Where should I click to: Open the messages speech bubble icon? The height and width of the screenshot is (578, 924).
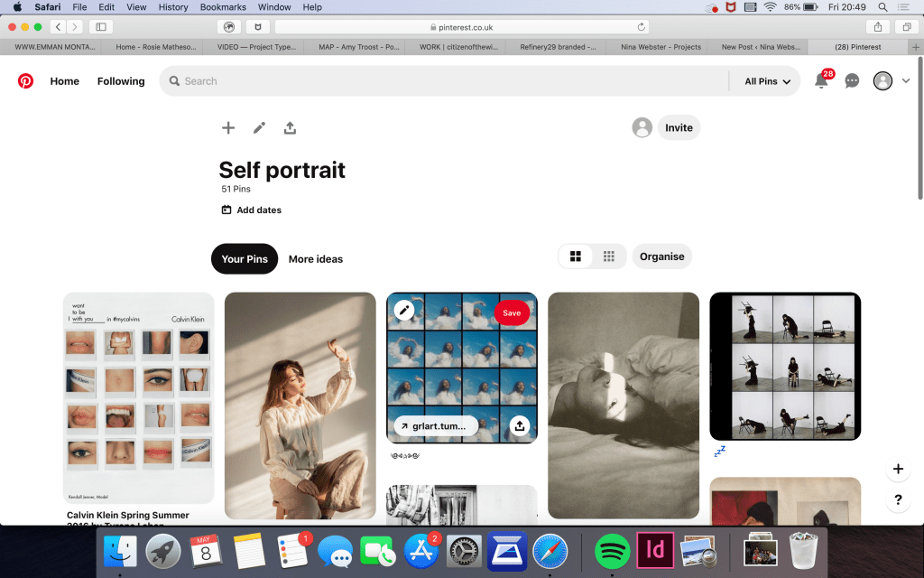coord(852,81)
